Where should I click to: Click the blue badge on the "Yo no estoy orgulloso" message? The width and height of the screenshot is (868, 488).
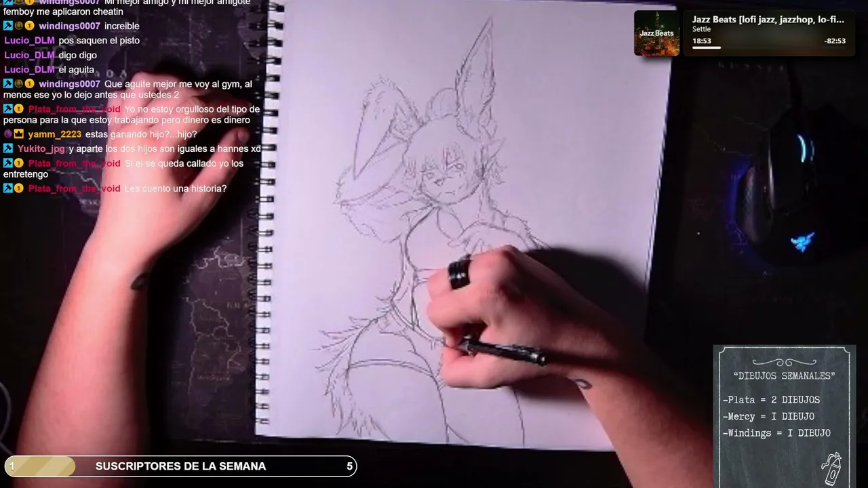pos(8,109)
